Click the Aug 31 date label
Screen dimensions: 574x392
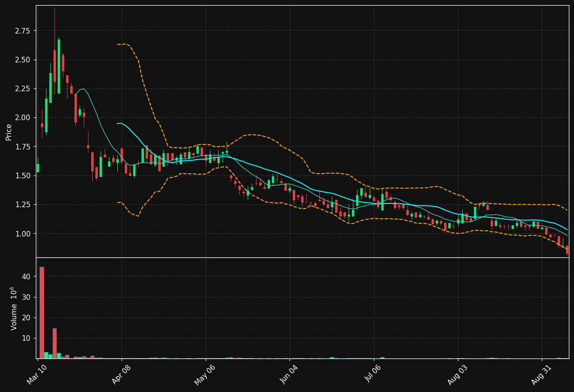click(x=541, y=374)
